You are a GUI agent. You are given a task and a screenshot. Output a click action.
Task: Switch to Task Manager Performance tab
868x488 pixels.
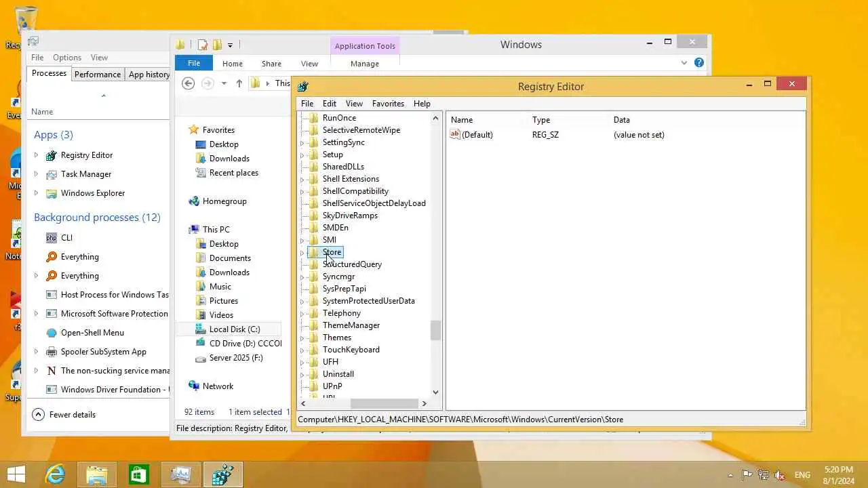pyautogui.click(x=98, y=75)
